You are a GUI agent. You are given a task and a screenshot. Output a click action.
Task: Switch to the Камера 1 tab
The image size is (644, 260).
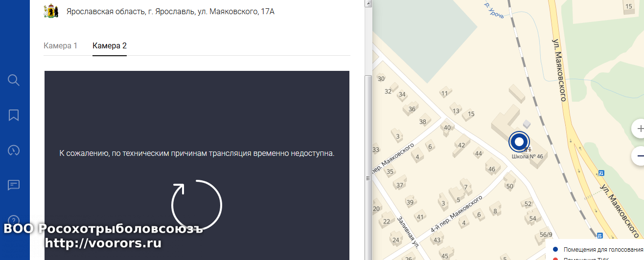(61, 46)
